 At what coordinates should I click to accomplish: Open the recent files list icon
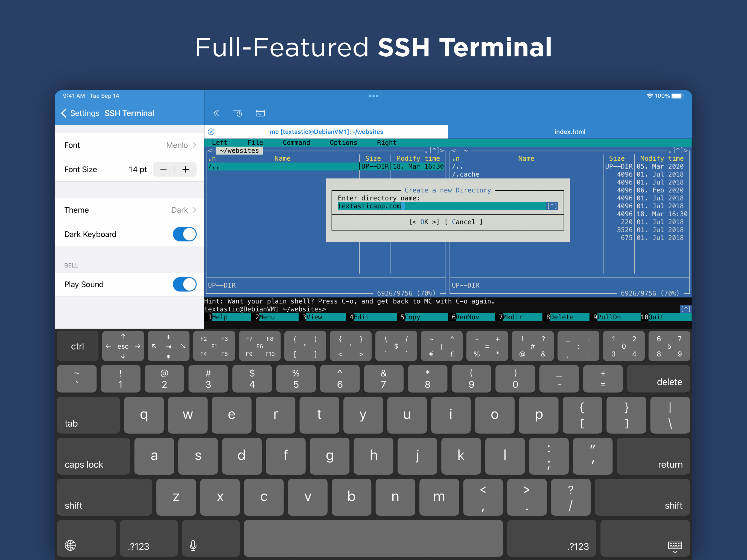point(237,113)
